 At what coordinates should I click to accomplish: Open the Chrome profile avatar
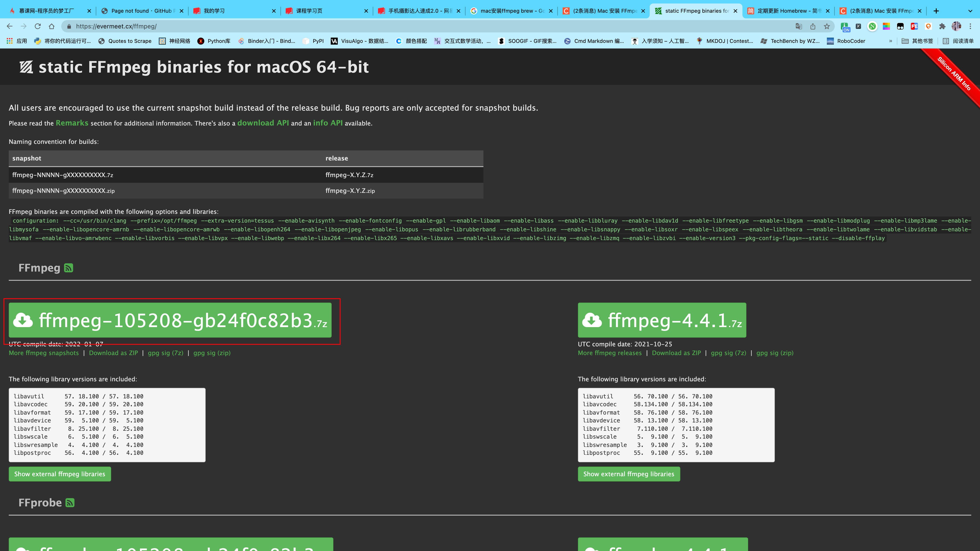[x=956, y=26]
